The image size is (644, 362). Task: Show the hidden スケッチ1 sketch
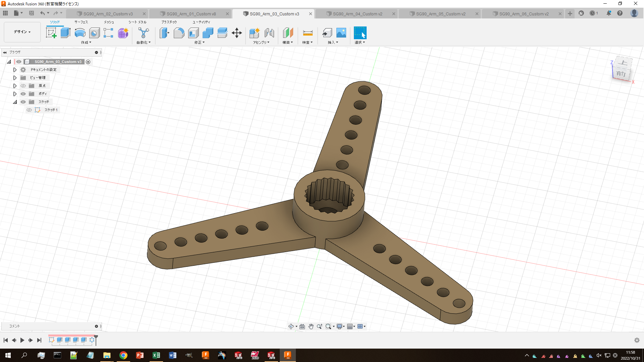point(29,110)
